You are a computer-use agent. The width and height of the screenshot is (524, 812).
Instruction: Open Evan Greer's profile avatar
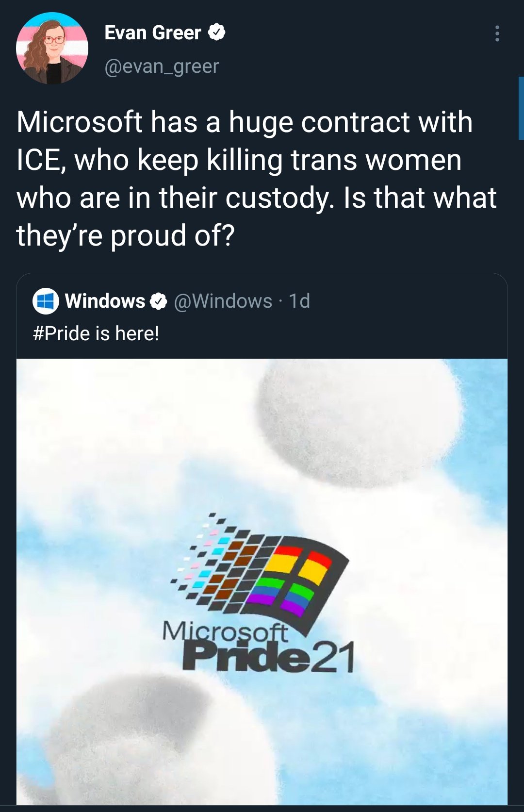coord(52,48)
